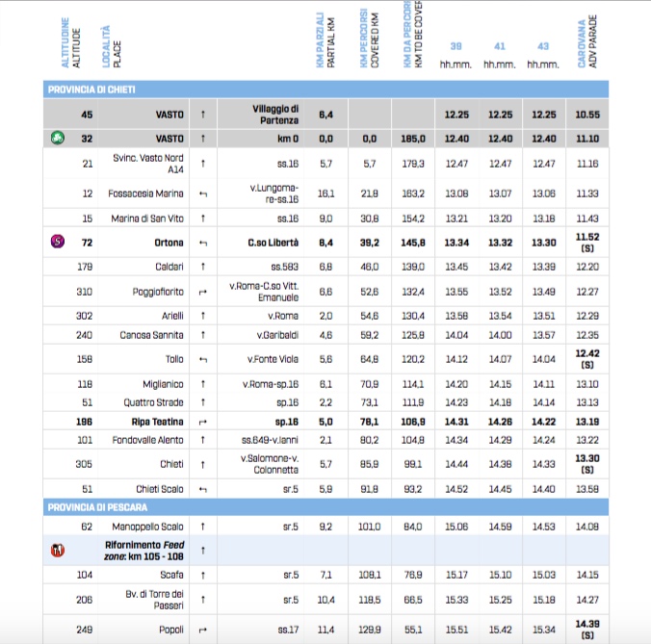This screenshot has width=651, height=644.
Task: Select the Chieti Scalo place name
Action: pos(160,489)
